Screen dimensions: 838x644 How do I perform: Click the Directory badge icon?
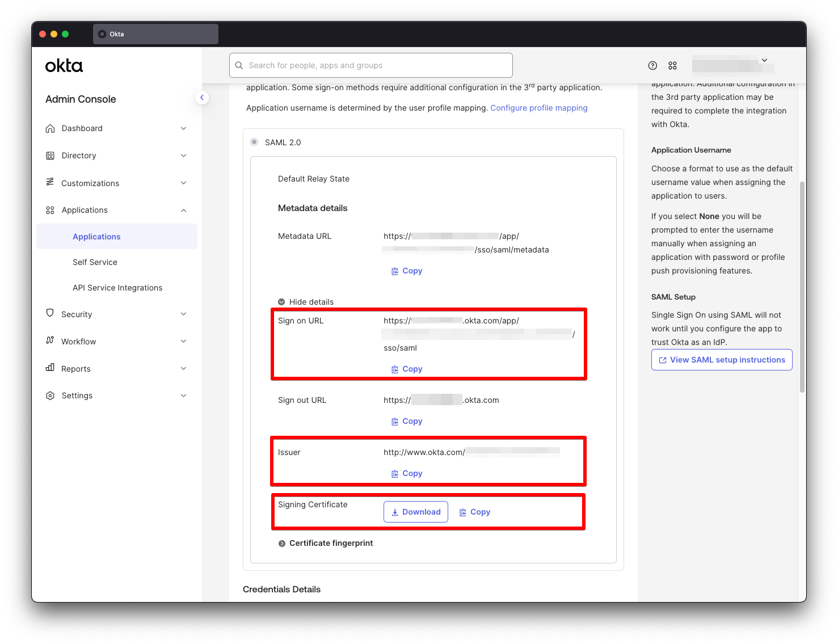click(x=50, y=155)
